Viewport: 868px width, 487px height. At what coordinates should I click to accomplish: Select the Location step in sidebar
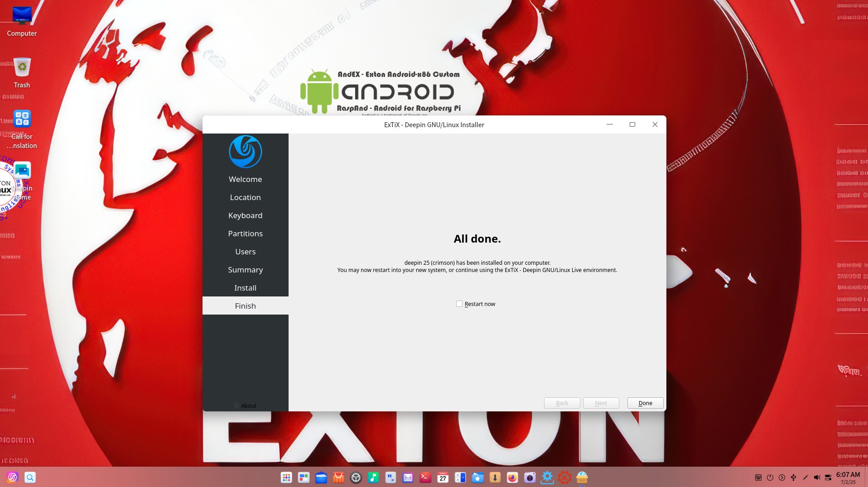point(245,197)
